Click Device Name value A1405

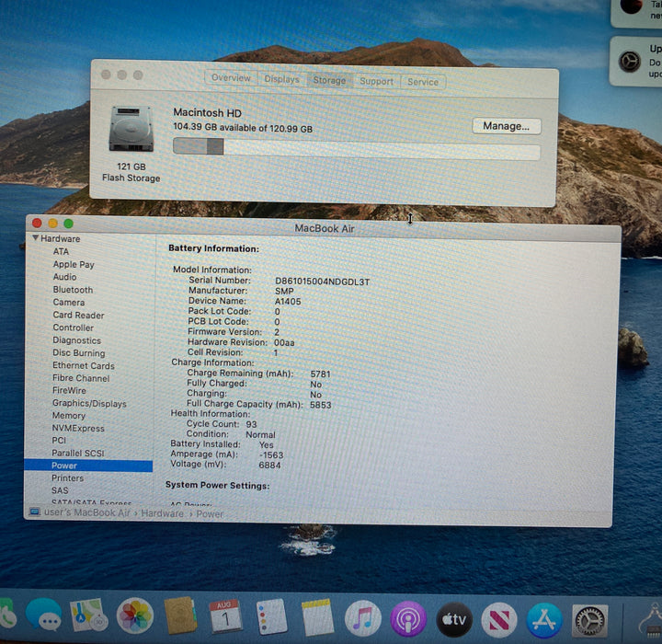coord(288,301)
